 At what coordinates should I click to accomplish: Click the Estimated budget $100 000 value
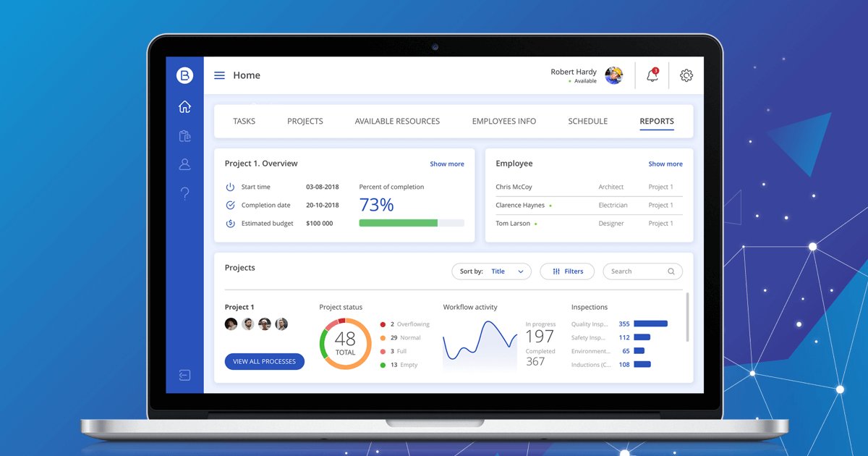coord(319,224)
